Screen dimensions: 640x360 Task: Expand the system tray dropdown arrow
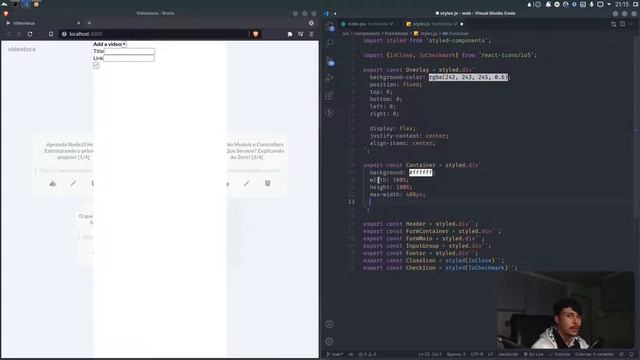pos(609,4)
